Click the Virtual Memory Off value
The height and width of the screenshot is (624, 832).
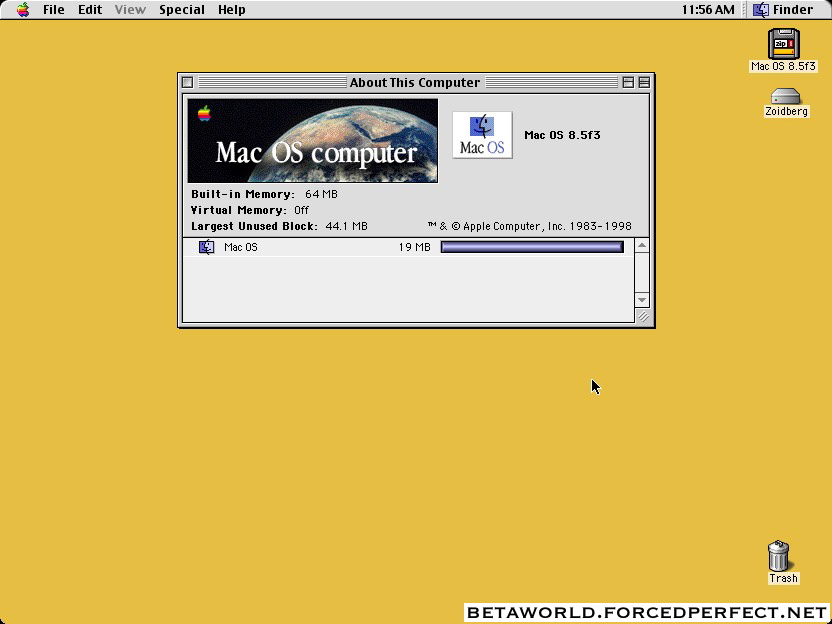click(x=301, y=210)
